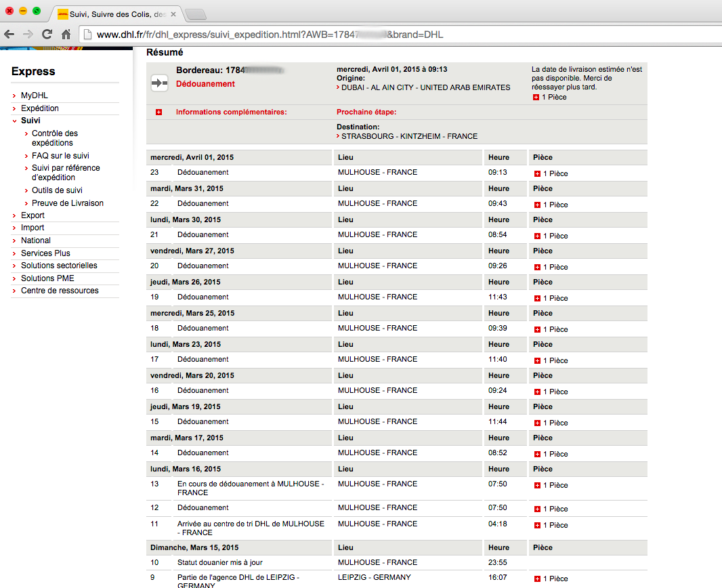
Task: Reload the DHL tracking page
Action: [47, 34]
